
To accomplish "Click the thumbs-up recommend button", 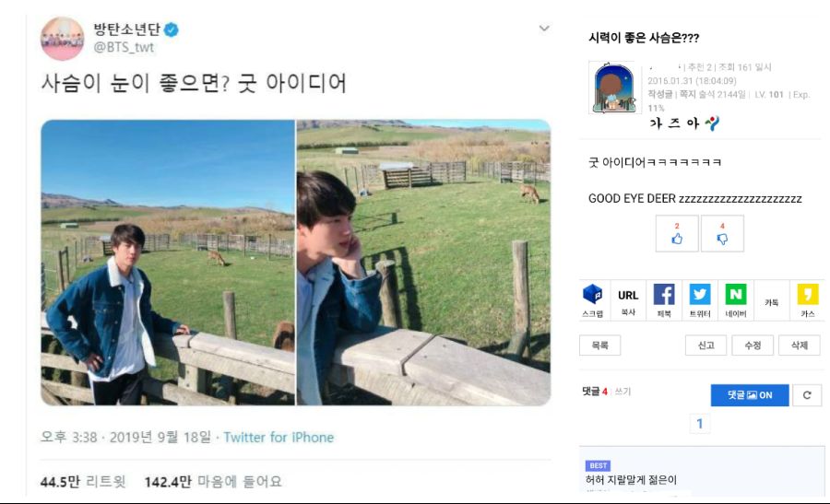I will (678, 233).
